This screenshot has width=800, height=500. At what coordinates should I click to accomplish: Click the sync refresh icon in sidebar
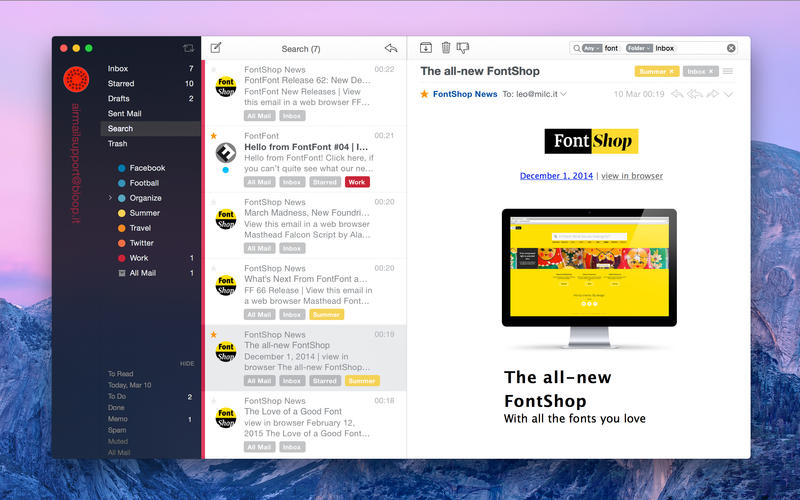click(x=188, y=48)
